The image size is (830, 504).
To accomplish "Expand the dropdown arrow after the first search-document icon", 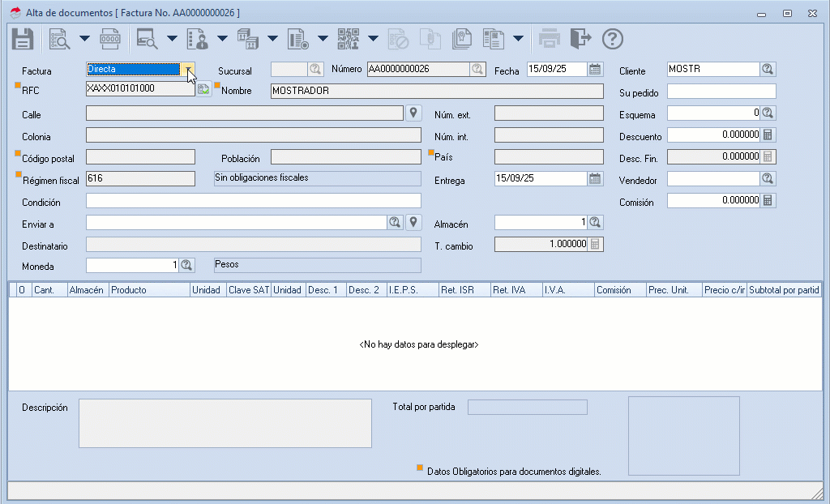I will coord(84,38).
